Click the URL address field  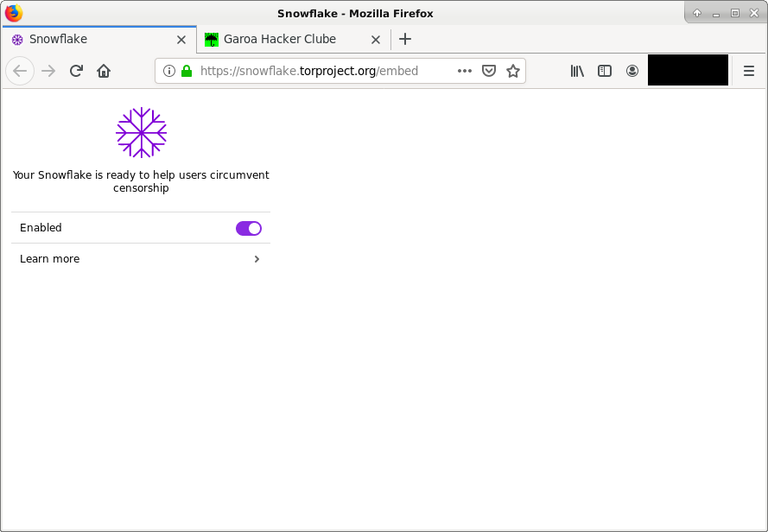click(x=323, y=71)
